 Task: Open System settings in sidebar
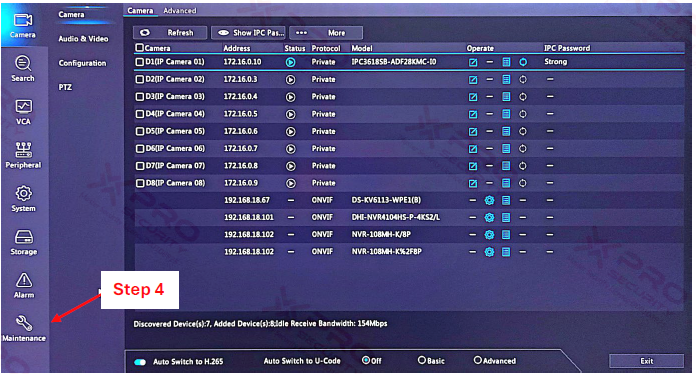click(x=23, y=199)
